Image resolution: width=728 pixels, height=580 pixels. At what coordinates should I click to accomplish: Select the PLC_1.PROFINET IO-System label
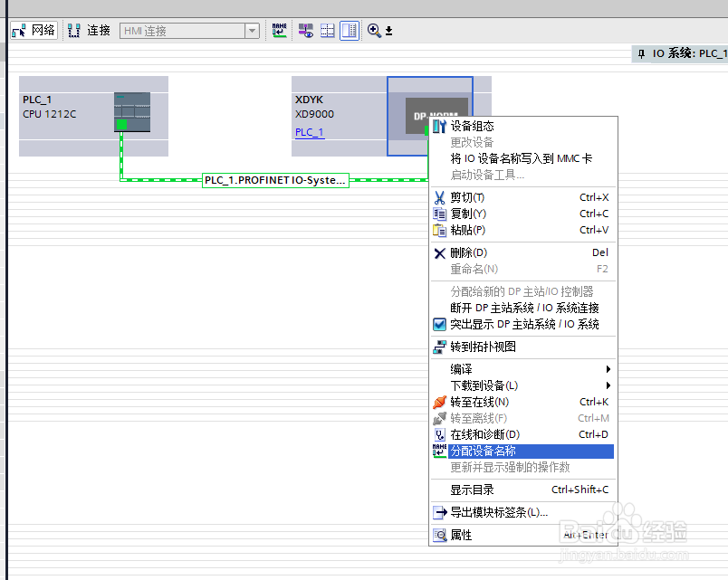coord(276,180)
